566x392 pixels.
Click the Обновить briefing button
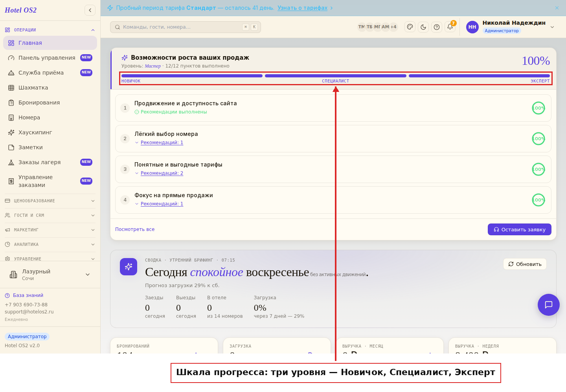click(x=525, y=264)
